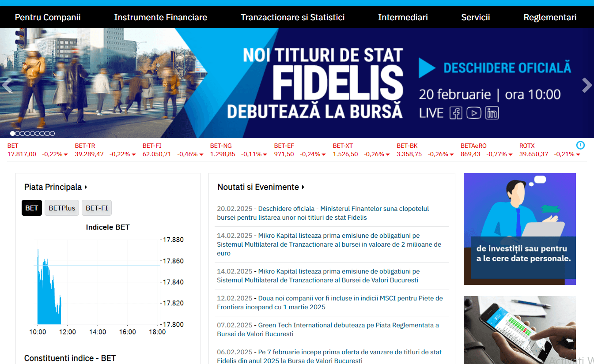Open news about Ministerul Finantelor Fidelis opening
The image size is (594, 364).
[x=323, y=213]
